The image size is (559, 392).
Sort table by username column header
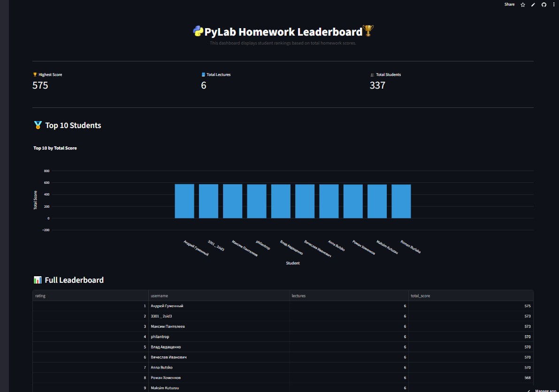[219, 295]
